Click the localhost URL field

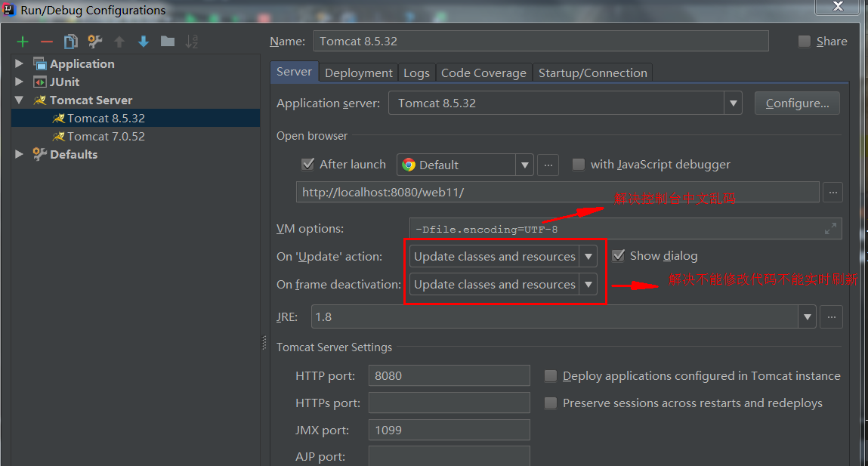(x=558, y=192)
